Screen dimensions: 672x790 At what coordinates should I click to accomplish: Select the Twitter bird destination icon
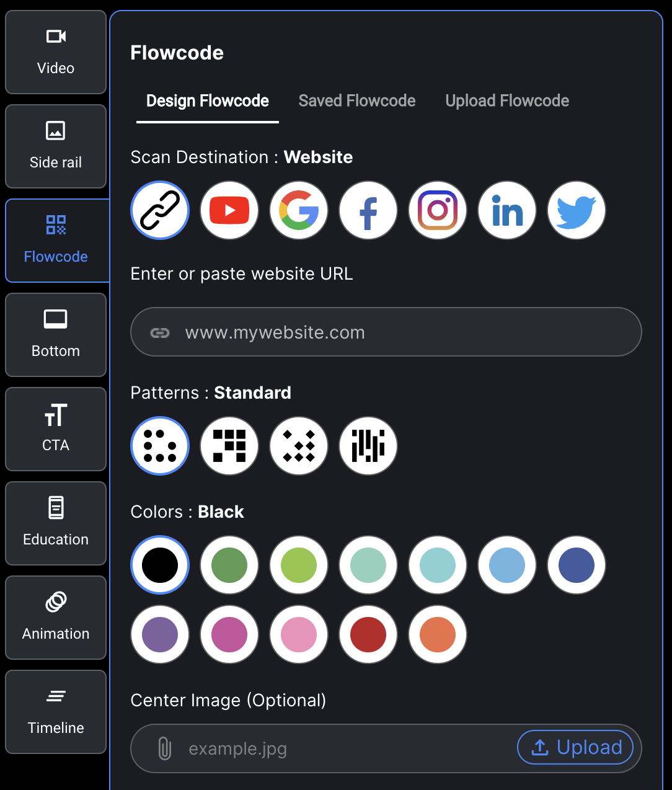(x=577, y=210)
